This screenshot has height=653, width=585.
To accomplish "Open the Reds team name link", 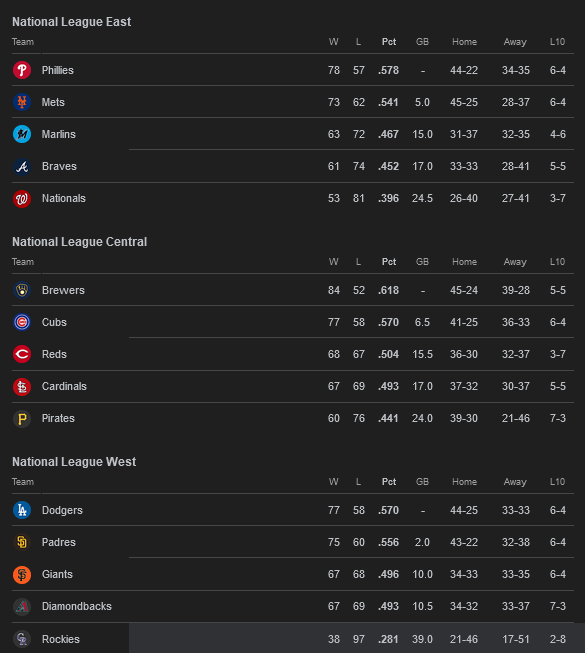I will [x=54, y=354].
